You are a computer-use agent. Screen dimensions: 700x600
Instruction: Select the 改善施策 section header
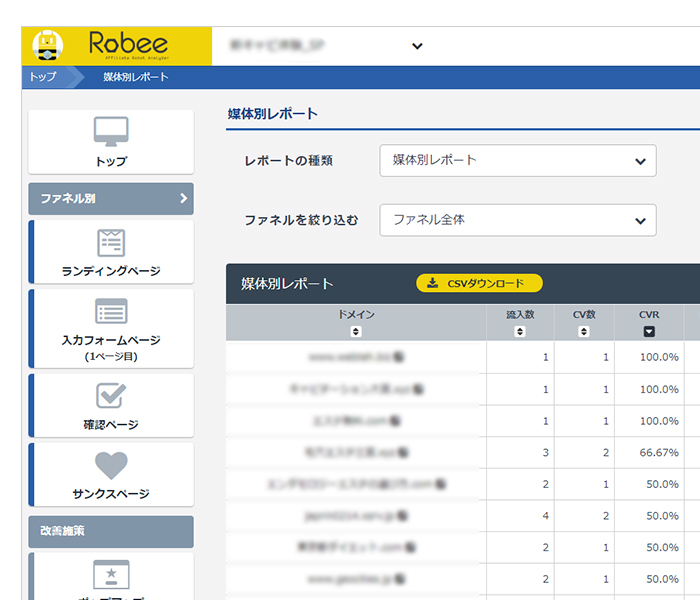(111, 531)
